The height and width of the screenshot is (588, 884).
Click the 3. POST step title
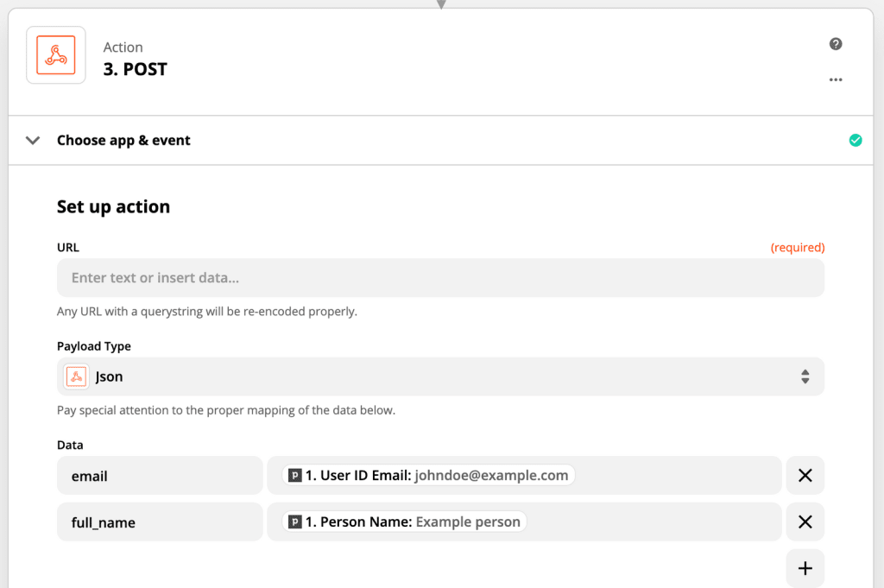[x=136, y=69]
